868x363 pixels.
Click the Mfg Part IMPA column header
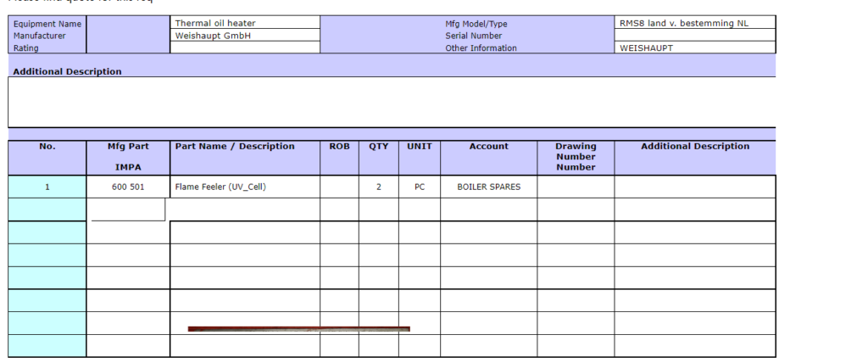128,157
